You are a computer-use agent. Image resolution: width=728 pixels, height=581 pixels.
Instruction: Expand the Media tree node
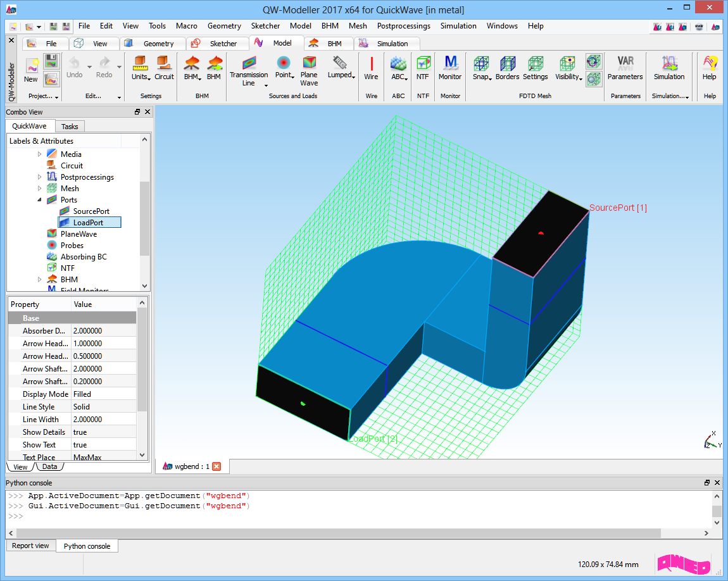39,154
